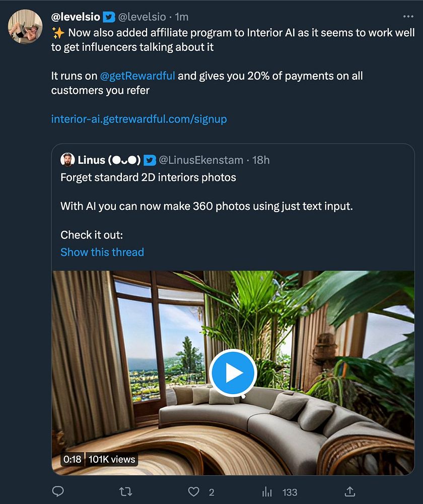
Task: Open the 18h quoted tweet timestamp
Action: click(x=261, y=160)
